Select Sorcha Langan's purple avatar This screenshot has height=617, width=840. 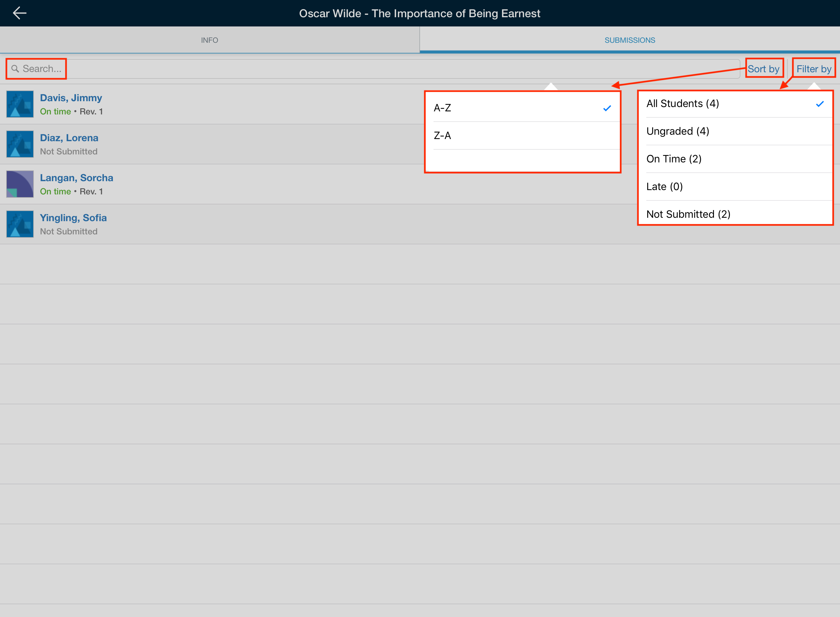click(x=20, y=184)
